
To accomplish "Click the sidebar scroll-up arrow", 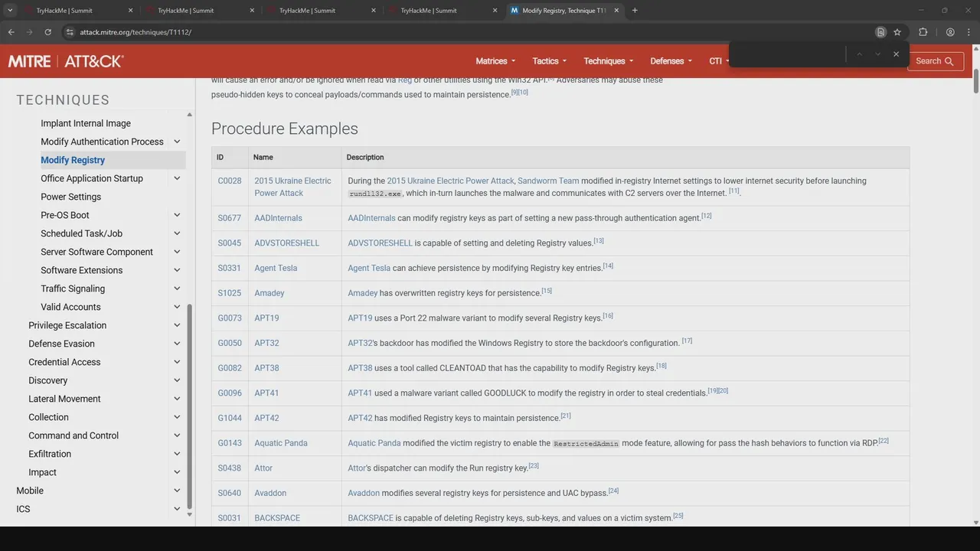I will tap(190, 115).
